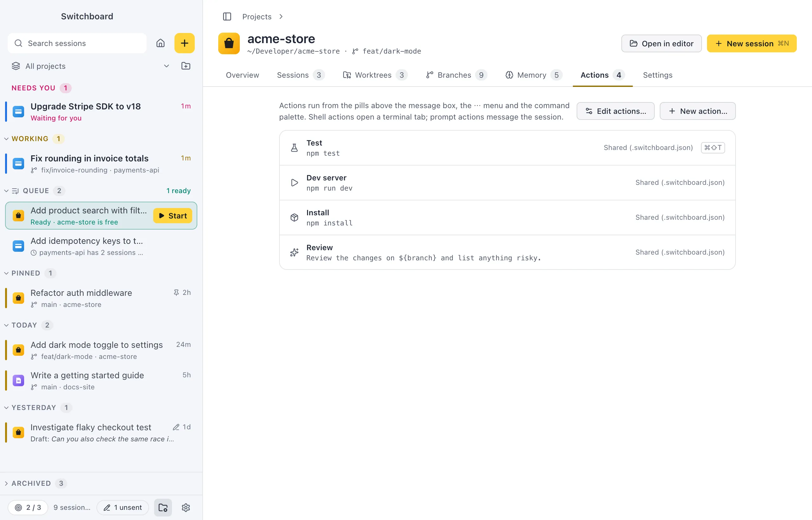Start the queued product search session
This screenshot has height=520, width=812.
click(x=173, y=216)
